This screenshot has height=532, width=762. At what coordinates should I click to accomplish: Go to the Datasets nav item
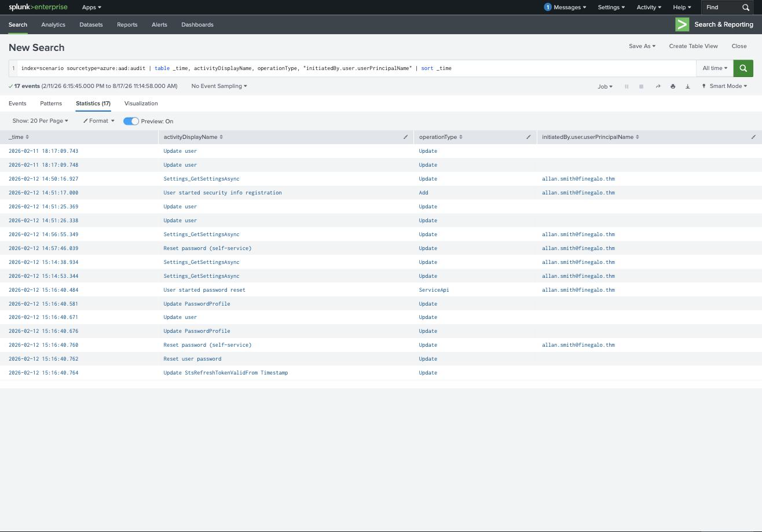[x=91, y=25]
